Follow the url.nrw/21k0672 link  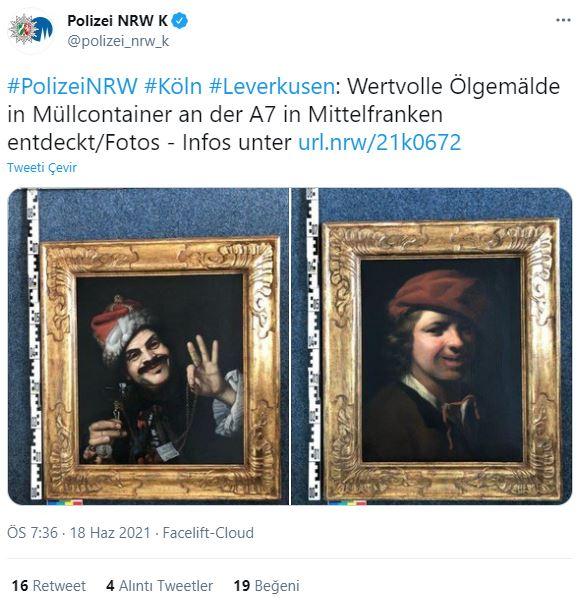tap(380, 142)
